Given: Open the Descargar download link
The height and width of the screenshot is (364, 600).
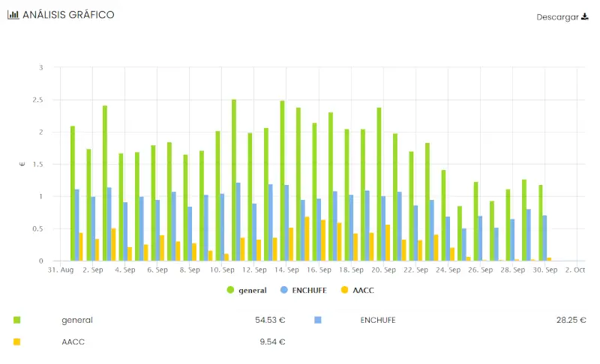Looking at the screenshot, I should click(557, 17).
